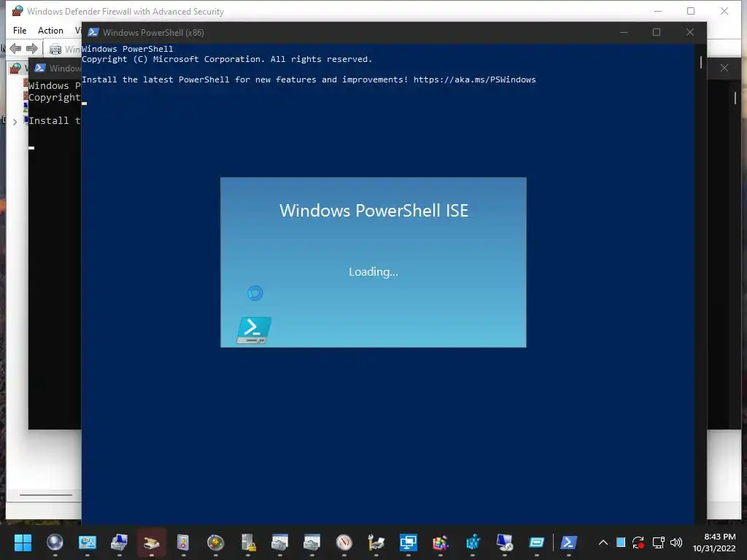Open the Firewall File menu

[20, 31]
